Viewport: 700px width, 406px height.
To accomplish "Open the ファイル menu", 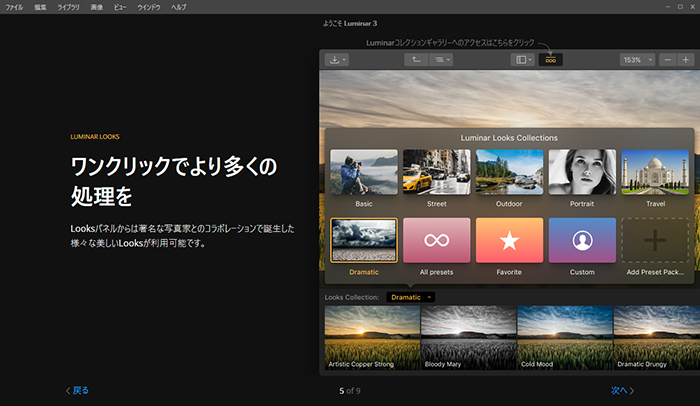I will click(14, 7).
